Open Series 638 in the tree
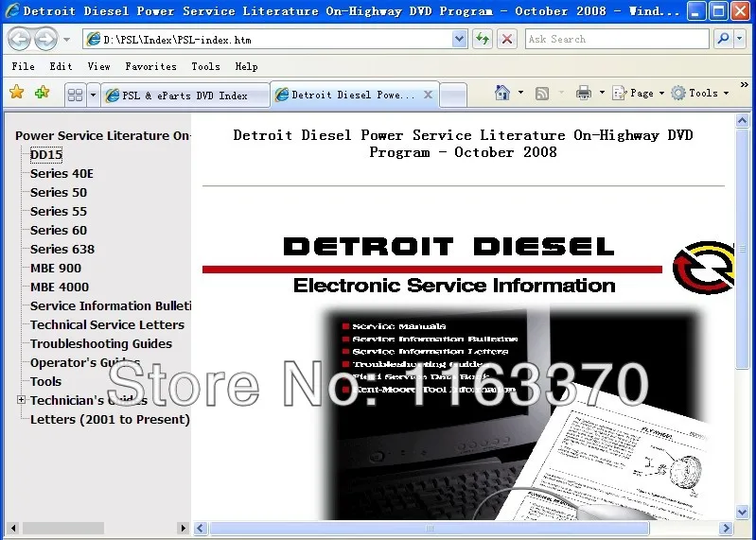The height and width of the screenshot is (540, 756). 62,249
